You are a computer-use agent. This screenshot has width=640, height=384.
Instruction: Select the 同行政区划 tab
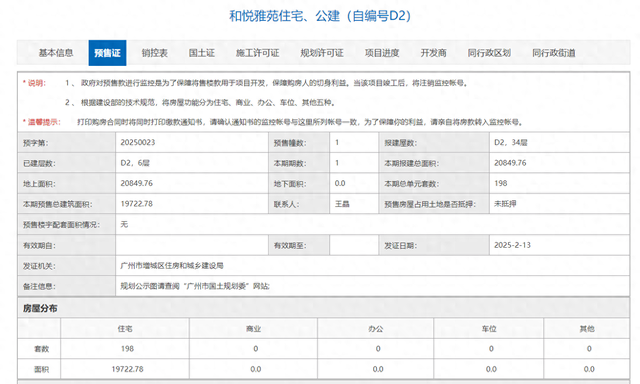click(x=489, y=53)
